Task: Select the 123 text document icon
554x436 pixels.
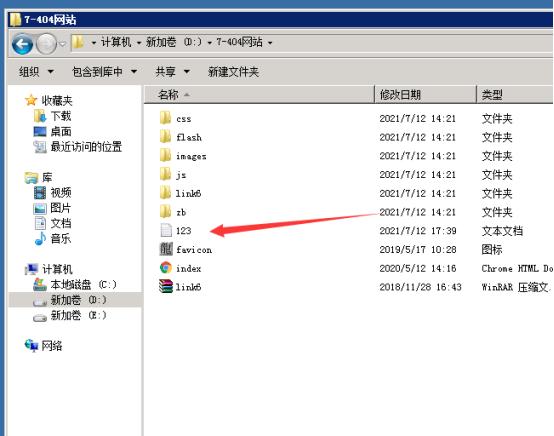Action: [x=166, y=230]
